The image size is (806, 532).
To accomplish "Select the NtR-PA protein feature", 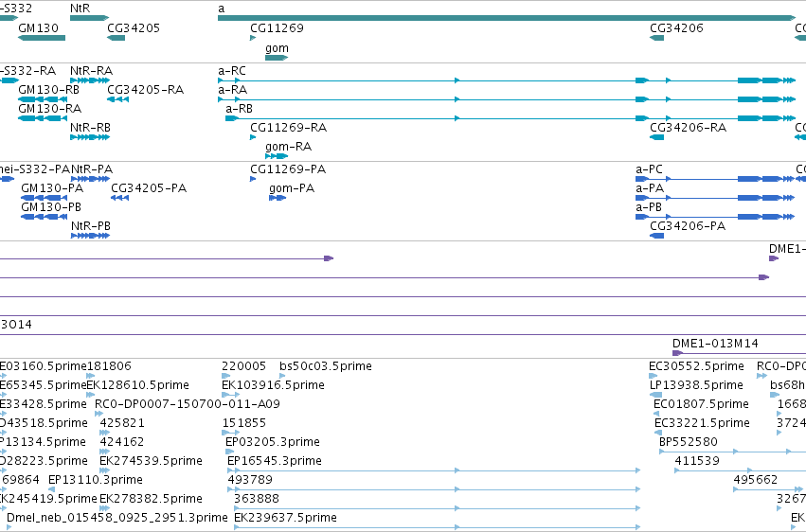I will (x=91, y=179).
